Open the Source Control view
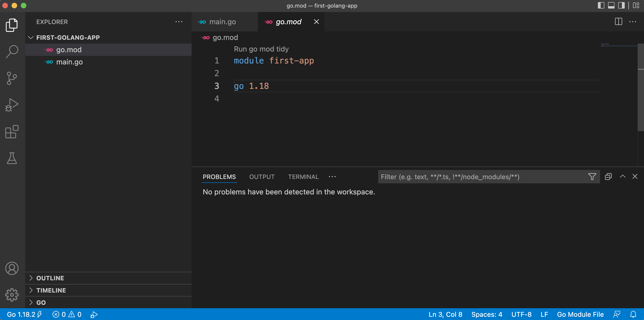This screenshot has height=320, width=644. (12, 78)
